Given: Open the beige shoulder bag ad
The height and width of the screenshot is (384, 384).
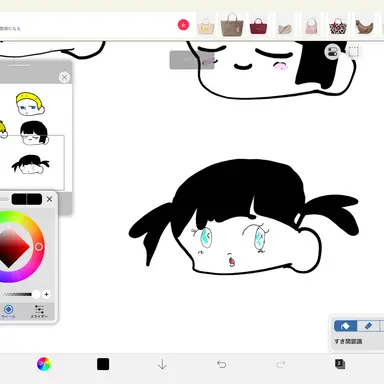Looking at the screenshot, I should pyautogui.click(x=285, y=29).
